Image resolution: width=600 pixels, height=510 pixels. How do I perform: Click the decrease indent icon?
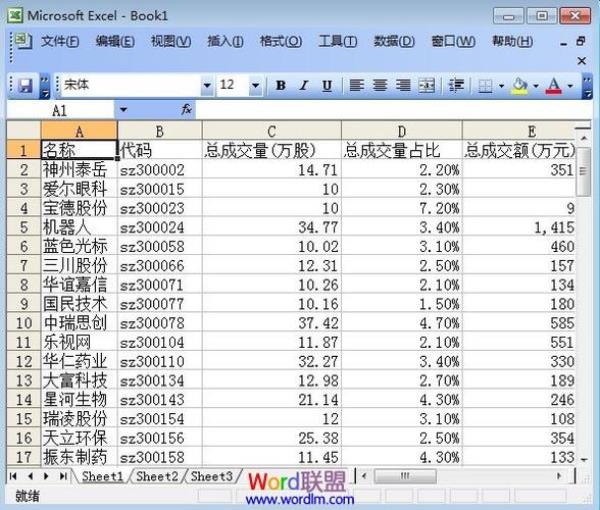[456, 85]
